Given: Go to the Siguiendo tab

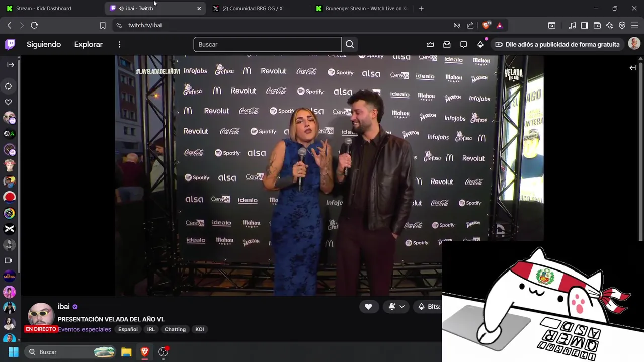Looking at the screenshot, I should (44, 44).
